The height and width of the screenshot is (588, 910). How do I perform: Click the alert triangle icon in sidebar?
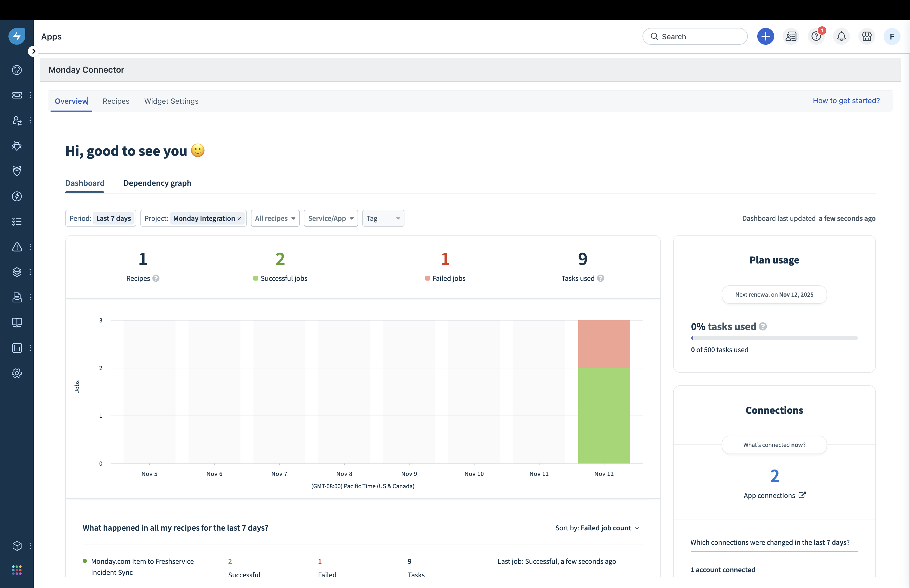[x=17, y=247]
